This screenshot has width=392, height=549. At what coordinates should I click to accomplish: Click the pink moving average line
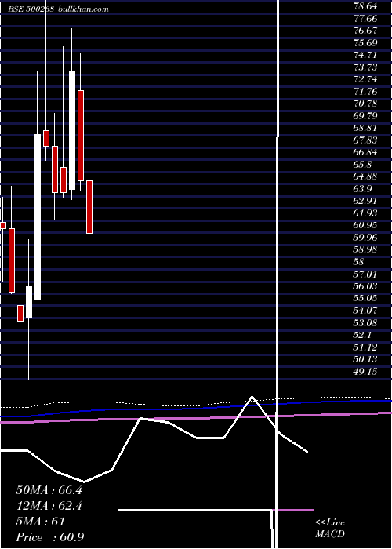click(196, 418)
